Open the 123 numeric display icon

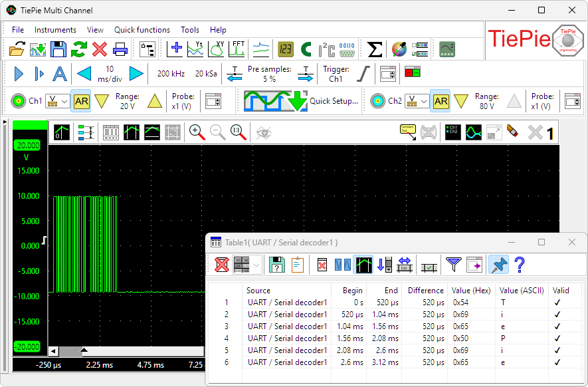coord(286,49)
